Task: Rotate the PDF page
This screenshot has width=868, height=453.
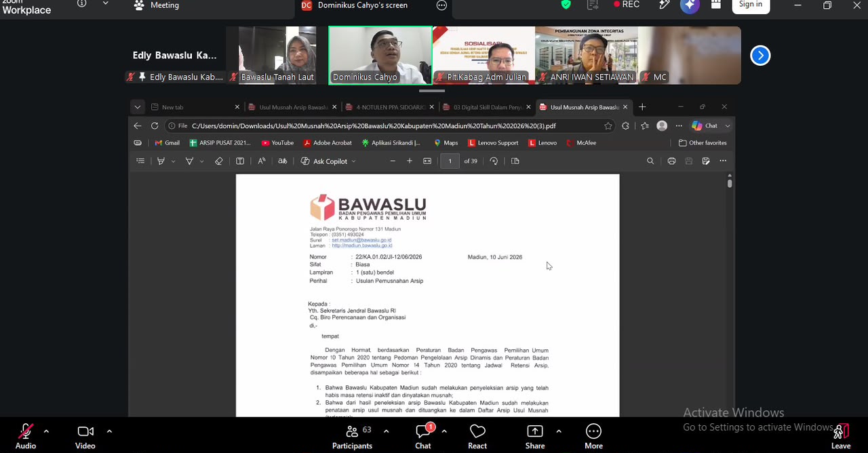Action: [x=494, y=161]
